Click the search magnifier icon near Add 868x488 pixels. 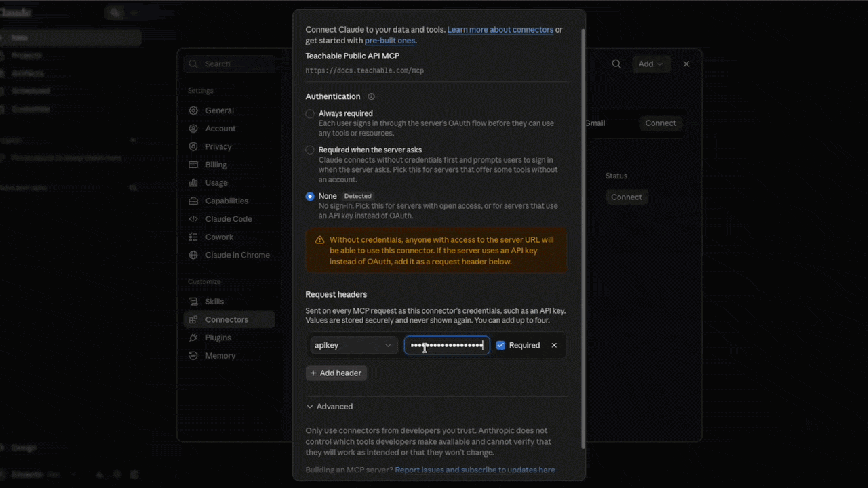616,64
